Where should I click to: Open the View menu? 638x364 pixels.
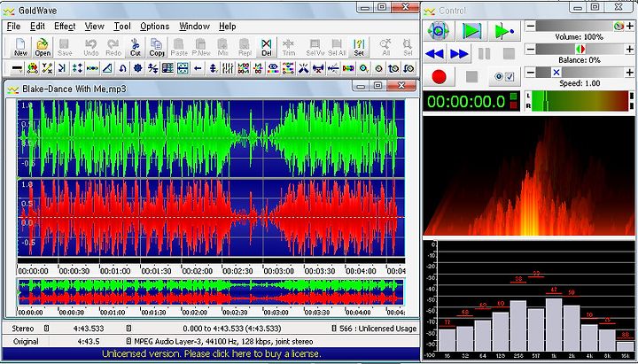pyautogui.click(x=95, y=27)
